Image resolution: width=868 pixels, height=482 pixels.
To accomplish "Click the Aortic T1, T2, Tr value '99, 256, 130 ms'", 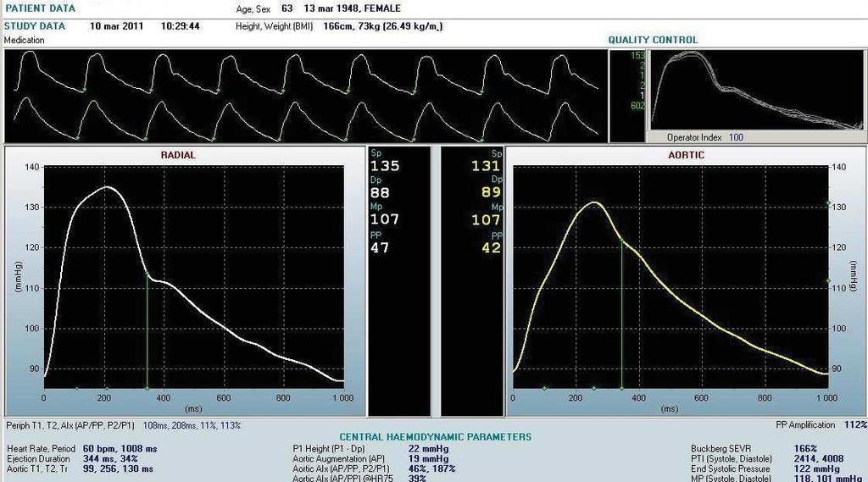I will (118, 468).
